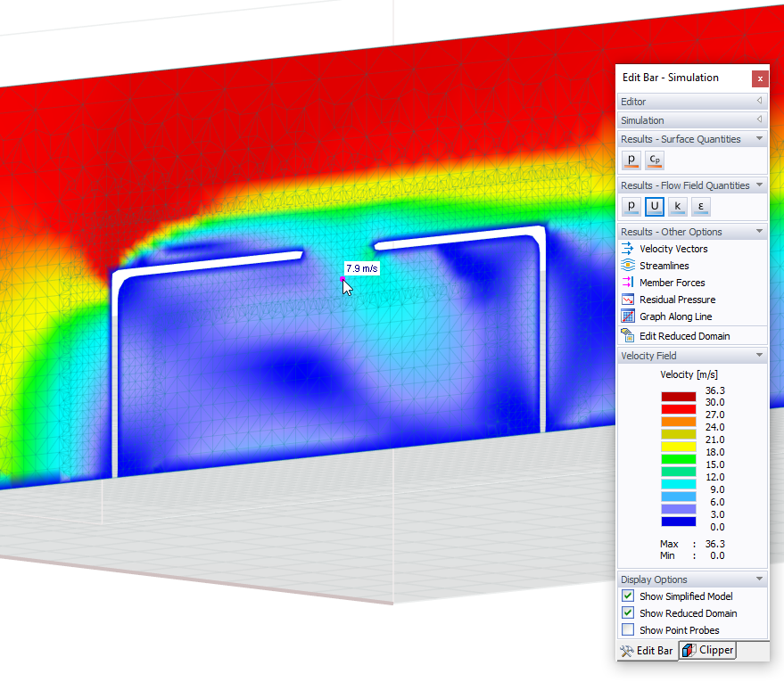Click the Velocity Vectors arrows icon

[x=628, y=249]
